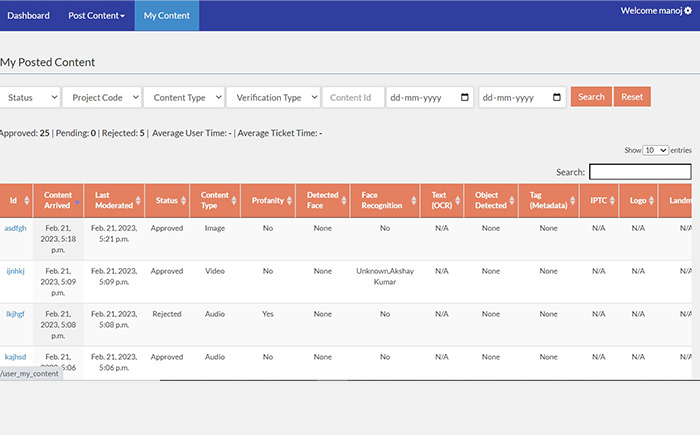Open content link asdfgh
700x435 pixels.
[x=15, y=228]
